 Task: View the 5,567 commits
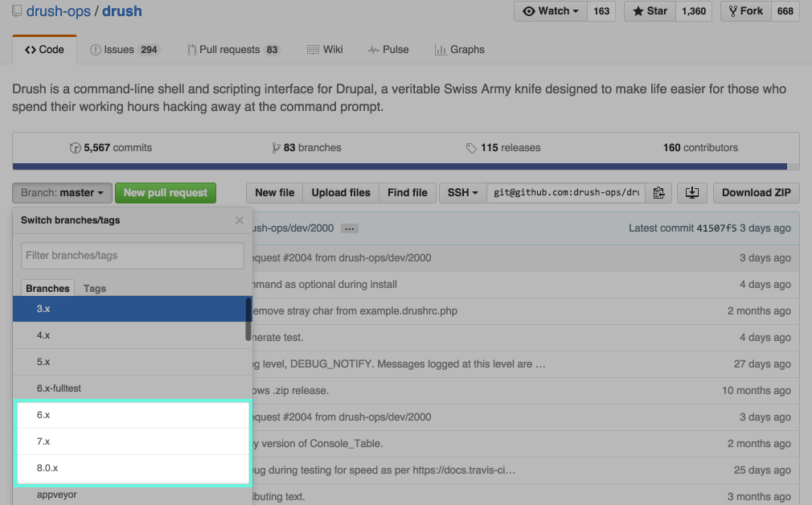point(111,148)
